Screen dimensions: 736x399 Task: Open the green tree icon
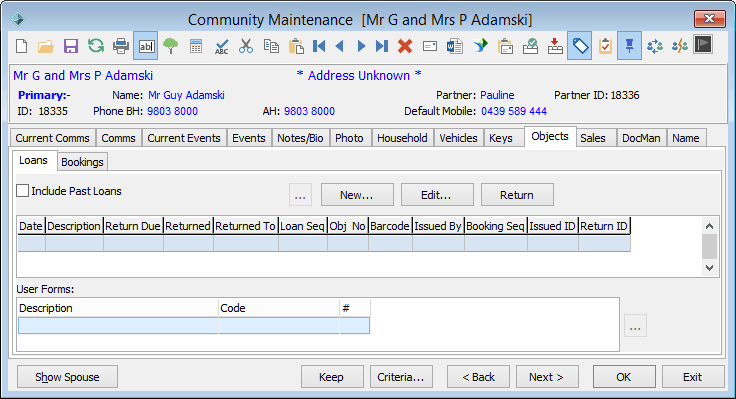(x=171, y=46)
